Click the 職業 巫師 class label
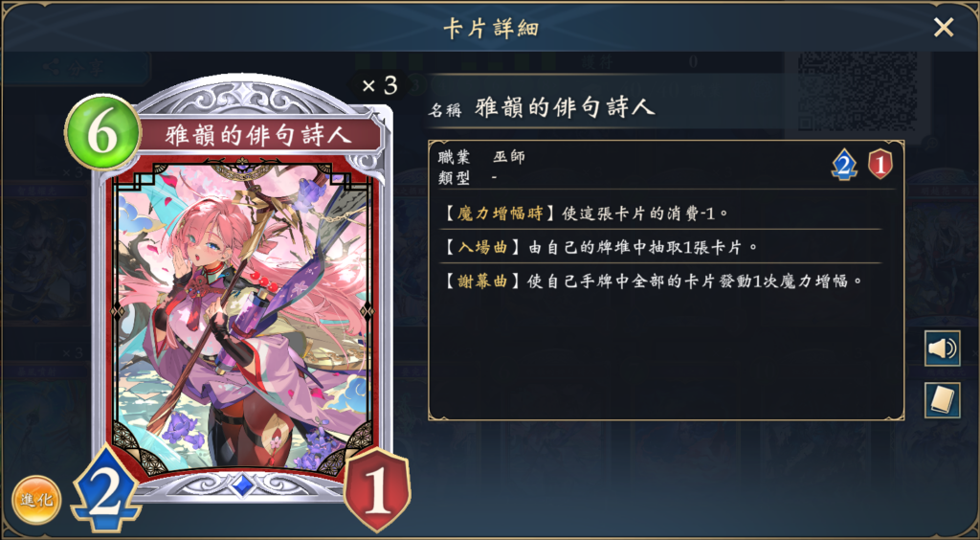Image resolution: width=980 pixels, height=540 pixels. tap(481, 157)
